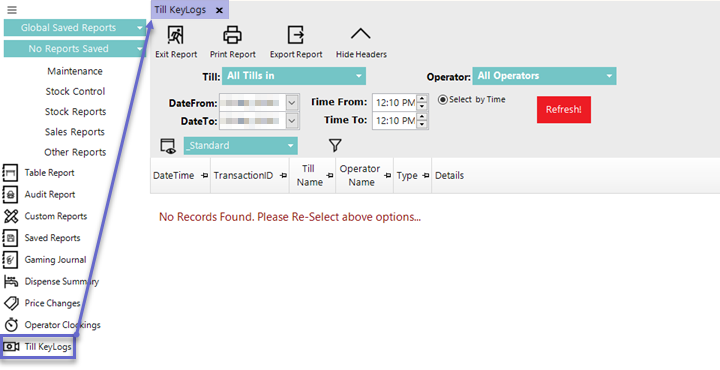720x370 pixels.
Task: Click the red Refresh! button
Action: click(x=564, y=109)
